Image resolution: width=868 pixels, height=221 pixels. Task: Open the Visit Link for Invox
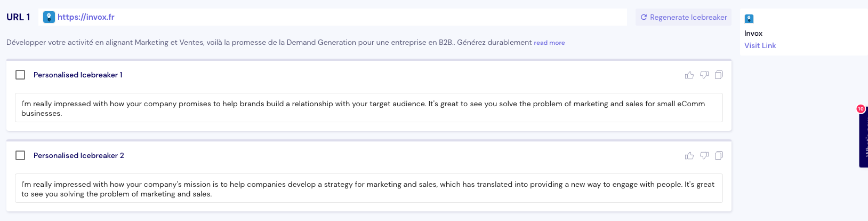760,45
